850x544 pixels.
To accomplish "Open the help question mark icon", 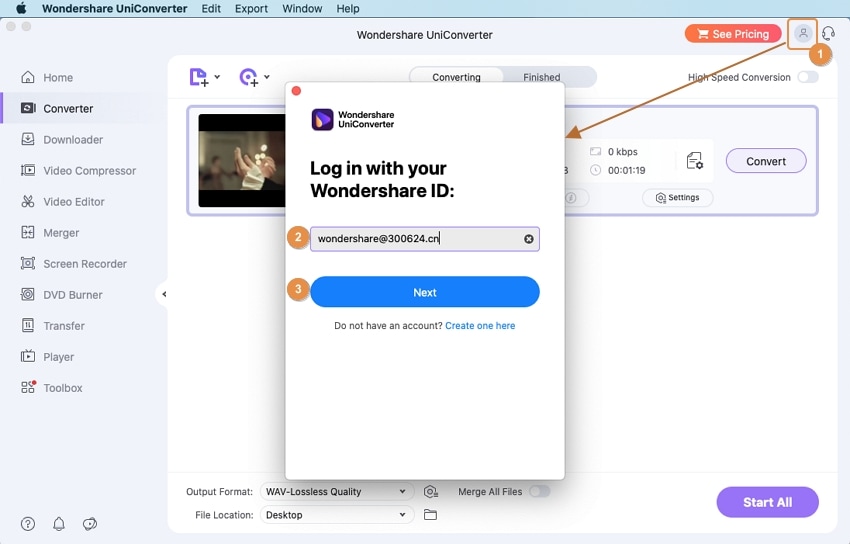I will tap(28, 523).
